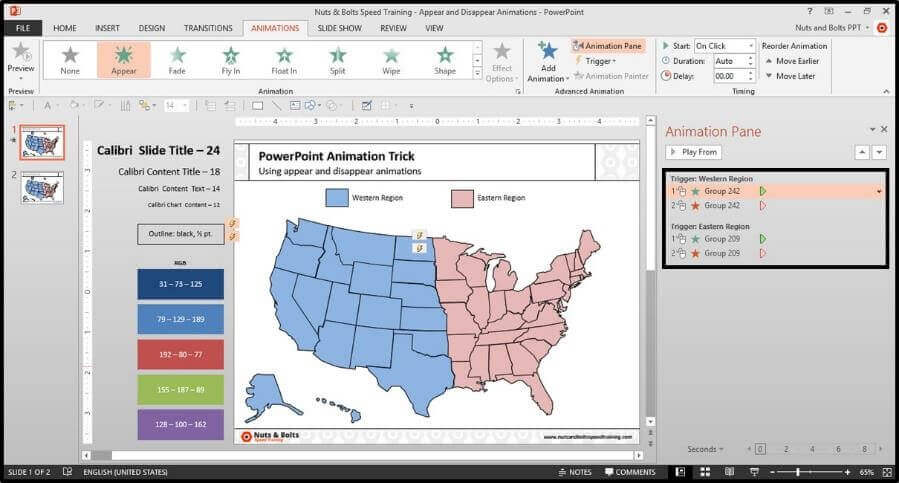Click the zoom out minus icon

click(x=772, y=472)
